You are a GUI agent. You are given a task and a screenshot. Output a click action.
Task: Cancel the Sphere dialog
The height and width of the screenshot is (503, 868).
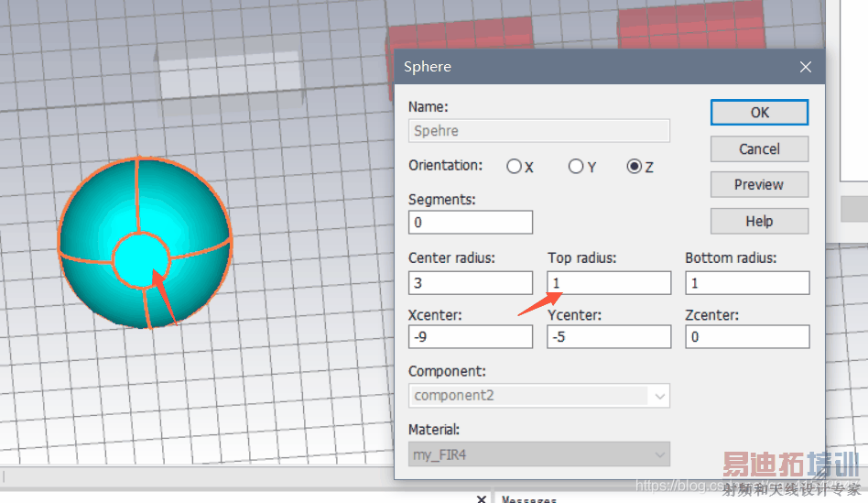[759, 149]
